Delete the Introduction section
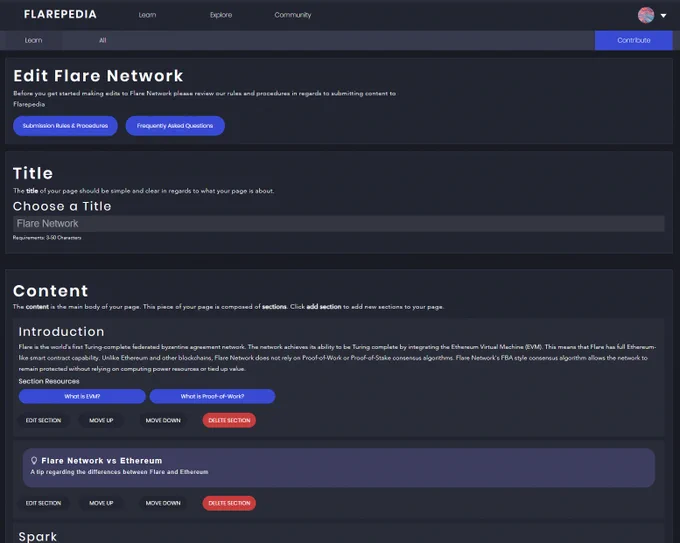This screenshot has height=543, width=680. click(x=229, y=420)
